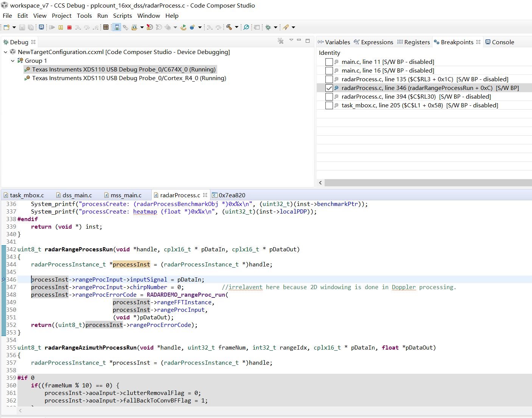Click the green bug Debug icon
Viewport: 532px width, 418px height.
[268, 27]
